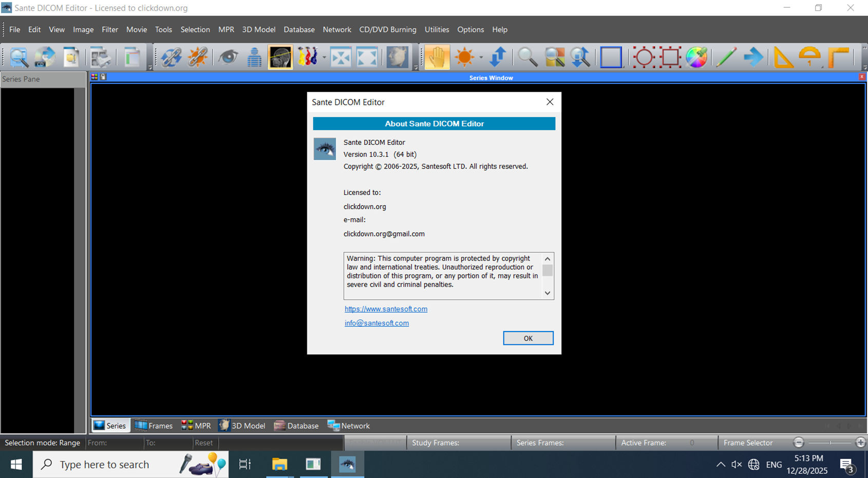Image resolution: width=868 pixels, height=478 pixels.
Task: Select the pencil annotation tool
Action: point(726,57)
